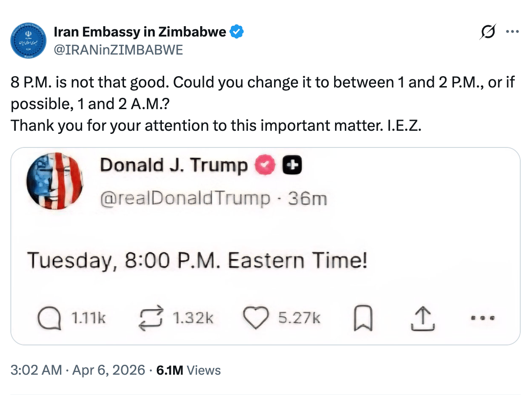Click the 6.1M Views count

point(188,370)
